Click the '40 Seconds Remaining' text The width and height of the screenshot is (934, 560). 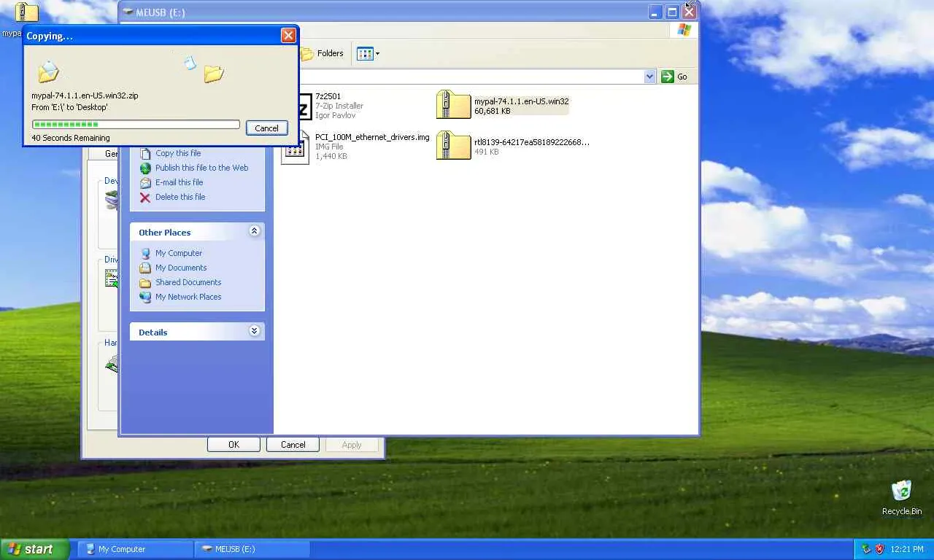(71, 138)
